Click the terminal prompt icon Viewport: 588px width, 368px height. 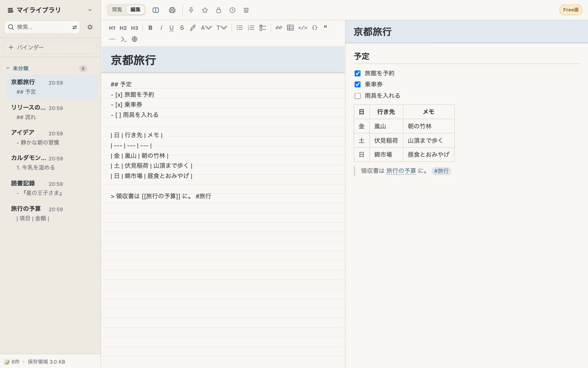click(x=123, y=39)
